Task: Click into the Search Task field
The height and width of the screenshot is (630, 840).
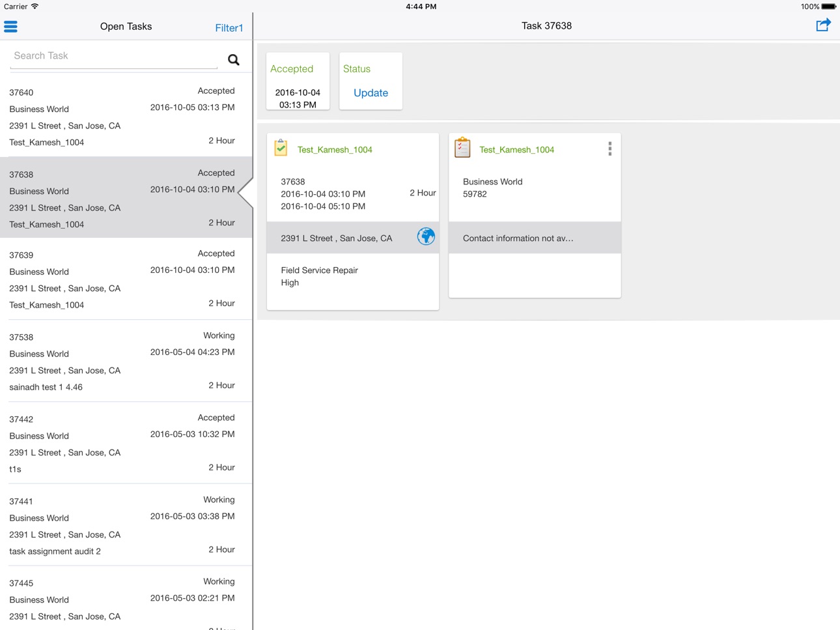Action: pos(114,57)
